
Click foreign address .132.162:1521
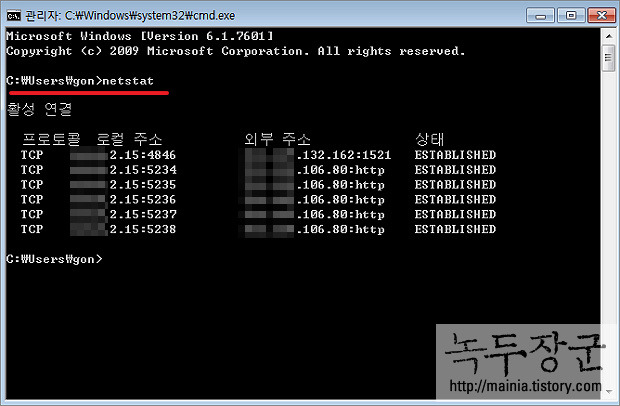tap(318, 155)
